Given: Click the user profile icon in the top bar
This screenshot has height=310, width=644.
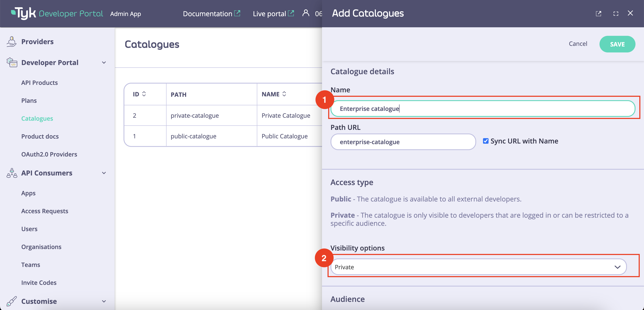Looking at the screenshot, I should click(x=306, y=13).
